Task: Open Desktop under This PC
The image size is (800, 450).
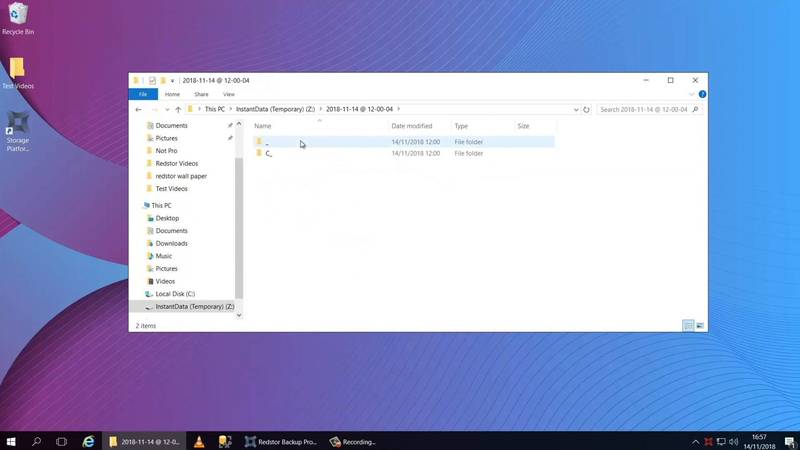Action: click(x=167, y=218)
